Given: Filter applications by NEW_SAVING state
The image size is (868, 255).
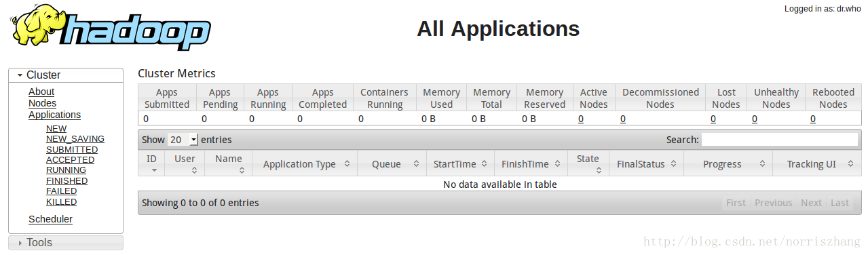Looking at the screenshot, I should point(75,139).
